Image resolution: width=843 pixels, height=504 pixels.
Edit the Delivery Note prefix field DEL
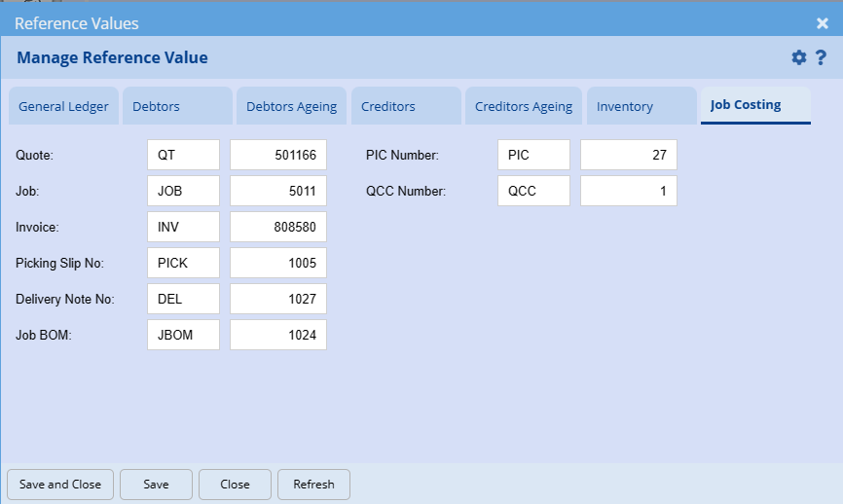pyautogui.click(x=183, y=299)
